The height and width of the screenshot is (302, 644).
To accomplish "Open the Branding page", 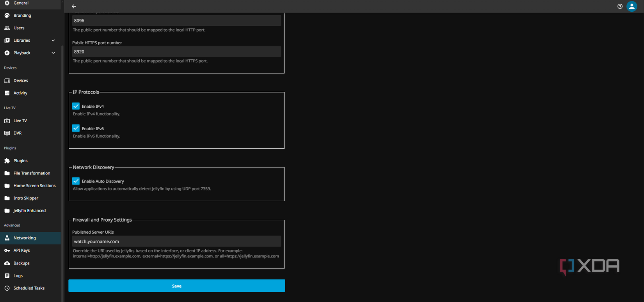I will click(30, 15).
